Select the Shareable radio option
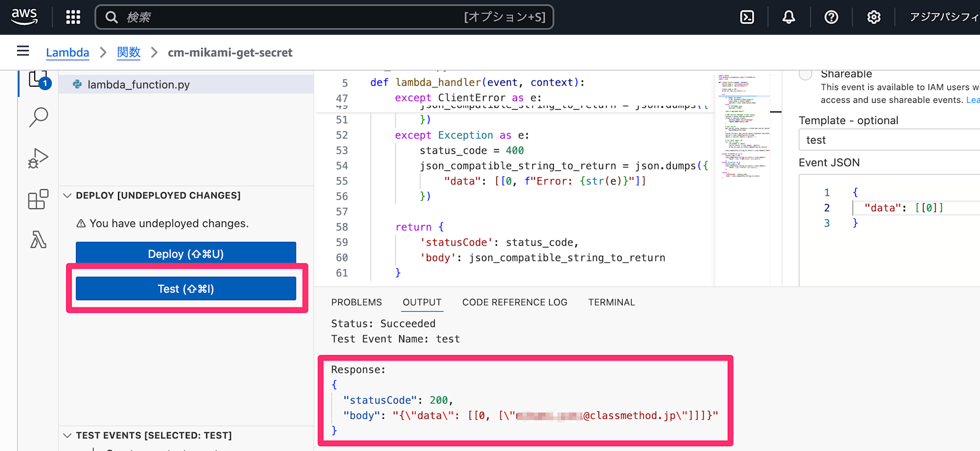Image resolution: width=980 pixels, height=451 pixels. tap(806, 74)
